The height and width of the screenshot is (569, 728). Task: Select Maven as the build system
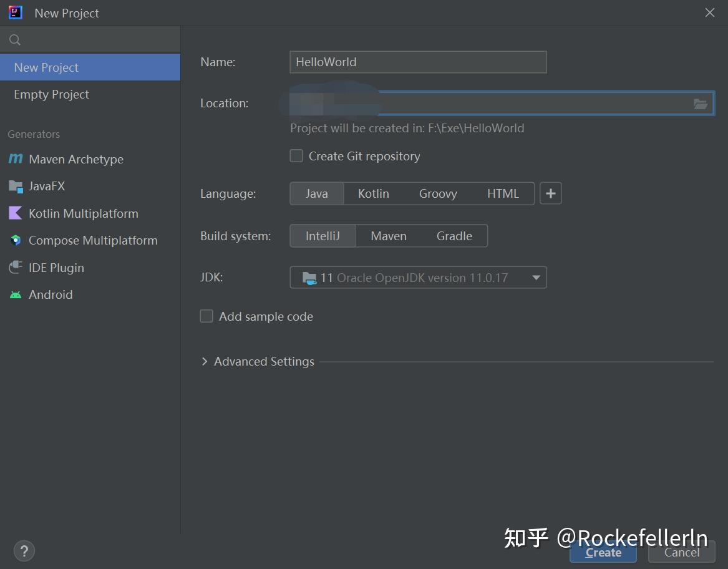[388, 236]
